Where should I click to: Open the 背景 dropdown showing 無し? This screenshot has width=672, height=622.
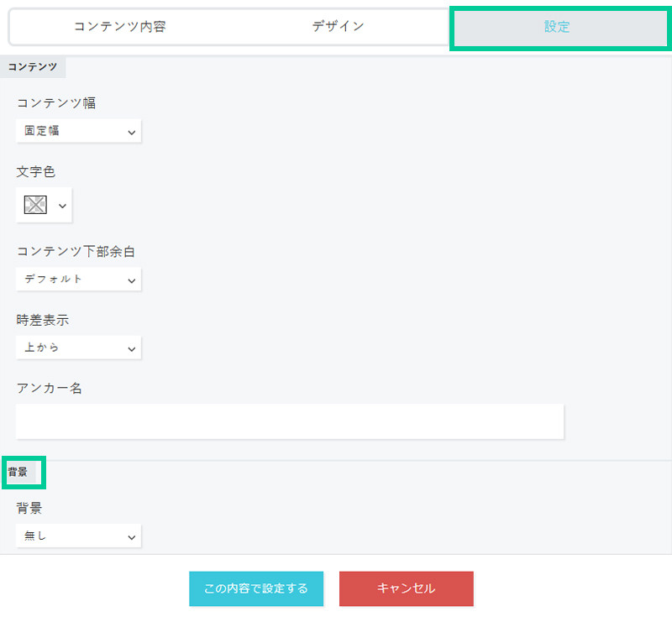pos(79,536)
